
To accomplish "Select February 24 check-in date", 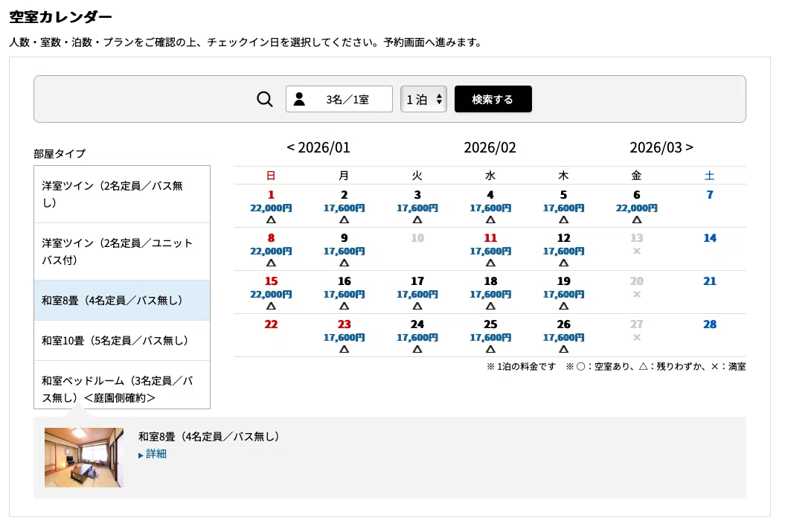I will coord(417,336).
